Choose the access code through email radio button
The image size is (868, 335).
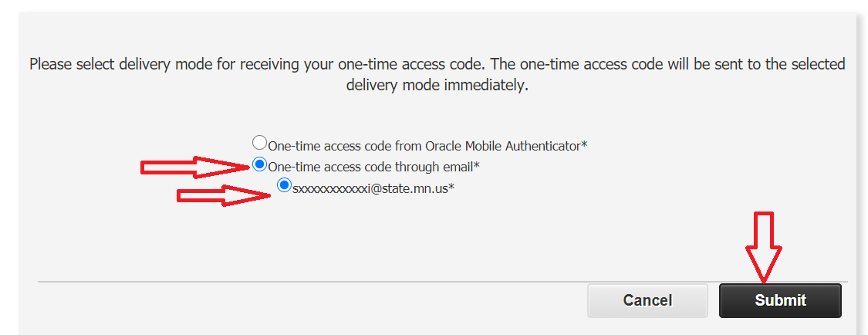tap(260, 164)
